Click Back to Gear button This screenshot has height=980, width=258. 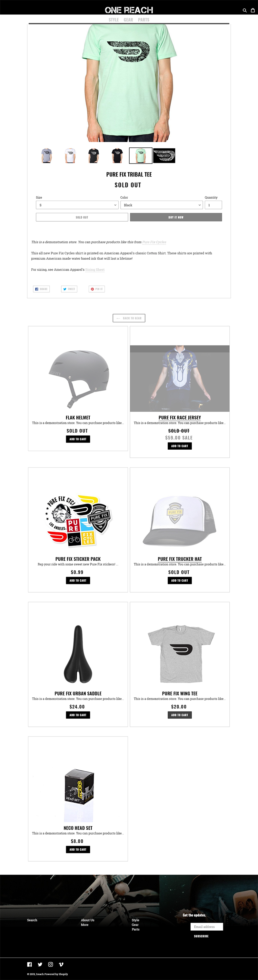click(x=129, y=318)
